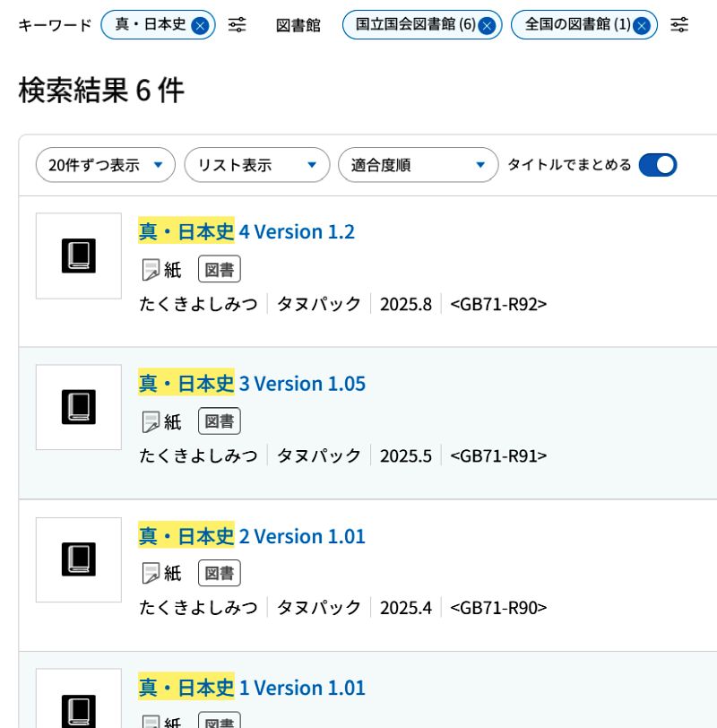Click the paper 紙 icon on volume 2
The image size is (717, 728).
[151, 574]
